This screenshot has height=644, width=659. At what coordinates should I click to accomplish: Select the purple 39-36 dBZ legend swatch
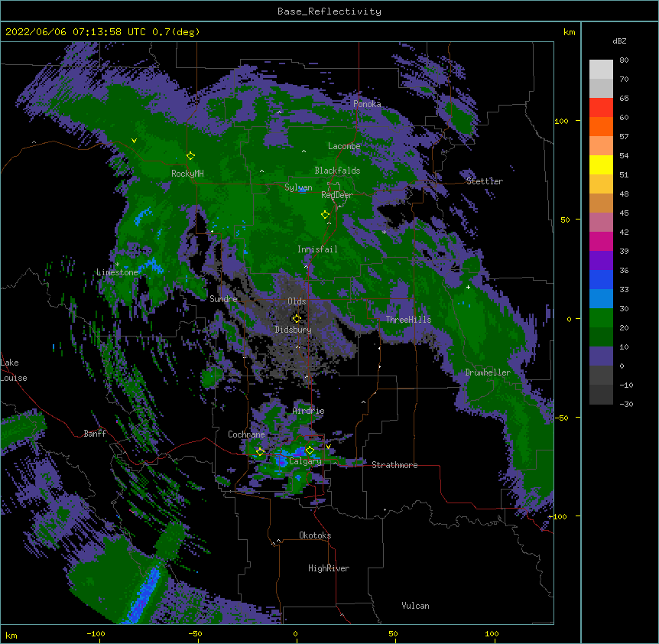[x=601, y=260]
